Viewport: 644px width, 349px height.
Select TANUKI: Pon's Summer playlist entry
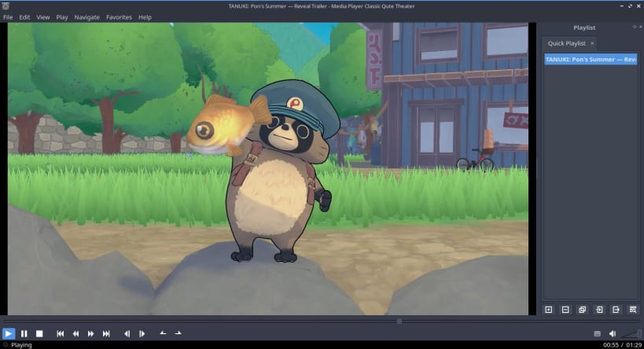(x=591, y=60)
